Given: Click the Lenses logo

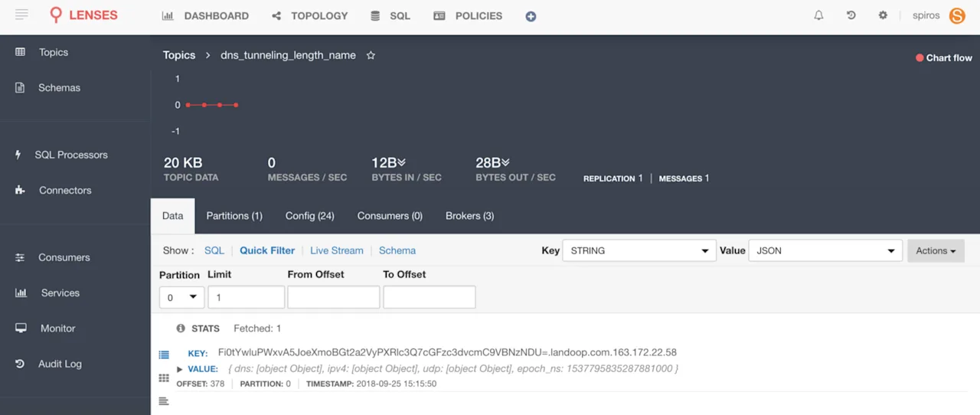Looking at the screenshot, I should click(83, 15).
